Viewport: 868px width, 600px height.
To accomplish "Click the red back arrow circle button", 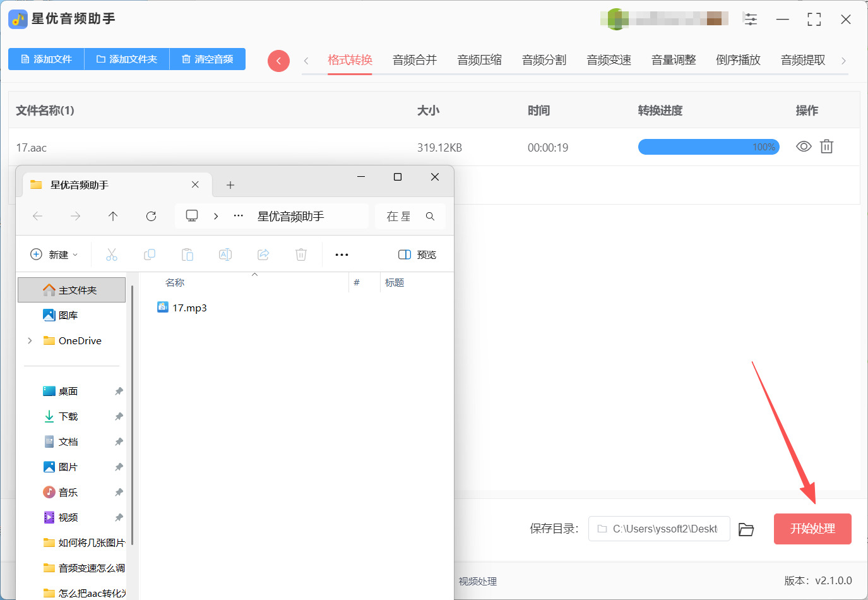I will (278, 61).
